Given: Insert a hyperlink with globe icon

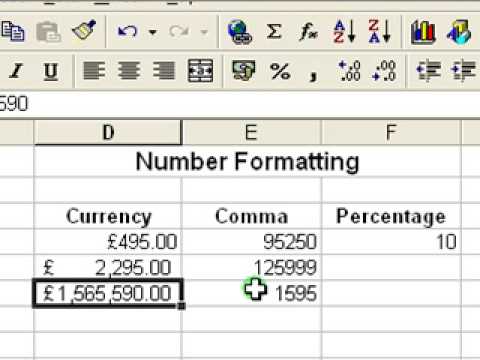Looking at the screenshot, I should coord(239,32).
